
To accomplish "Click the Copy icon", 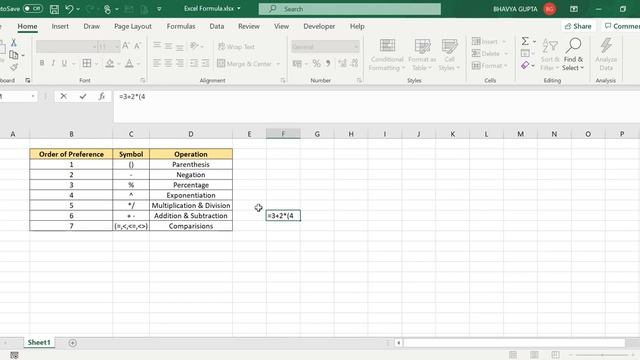I will click(x=13, y=54).
